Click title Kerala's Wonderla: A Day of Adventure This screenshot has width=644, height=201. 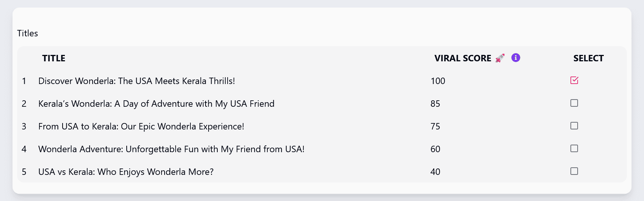coord(156,104)
